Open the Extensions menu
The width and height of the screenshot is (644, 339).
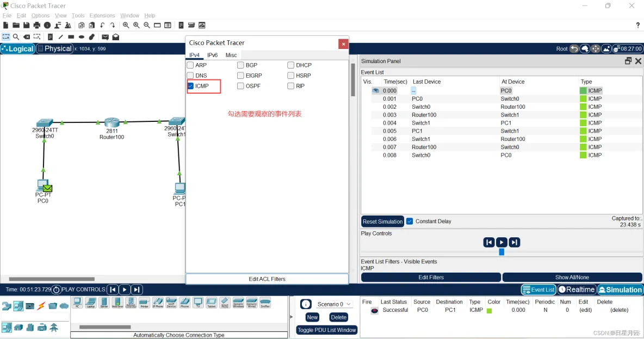click(x=102, y=16)
